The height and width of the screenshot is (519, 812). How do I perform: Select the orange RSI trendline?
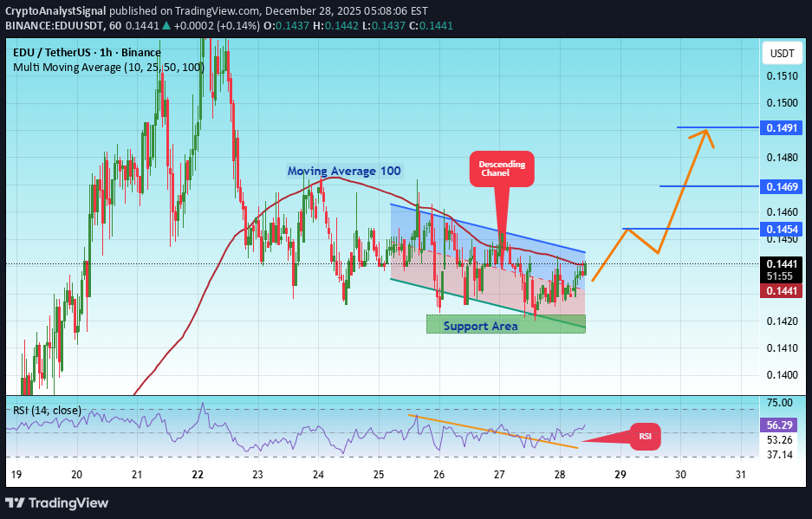point(494,431)
